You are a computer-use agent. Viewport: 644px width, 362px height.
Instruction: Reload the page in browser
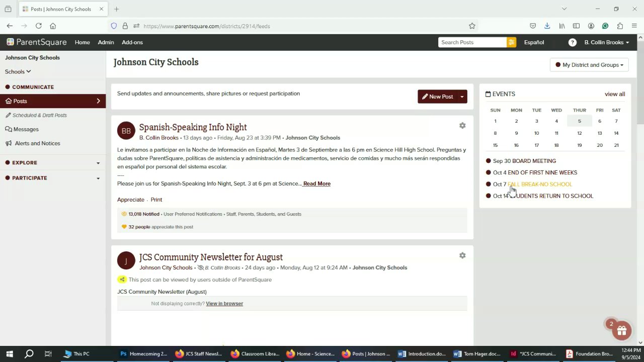click(x=38, y=26)
